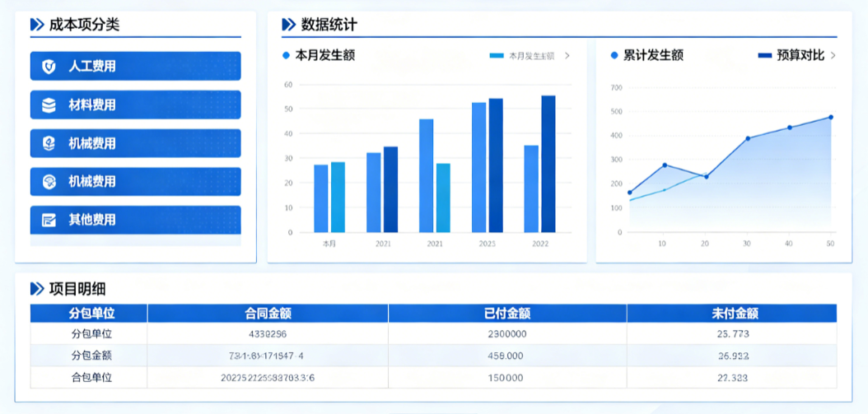Click the unpaid amount in the 分包金额 row
Viewport: 868px width, 414px height.
click(x=733, y=356)
